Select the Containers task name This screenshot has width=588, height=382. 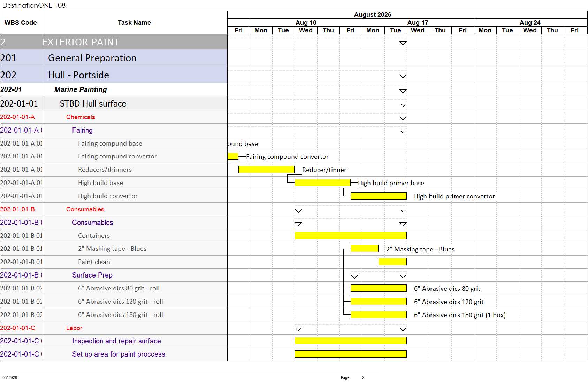94,236
